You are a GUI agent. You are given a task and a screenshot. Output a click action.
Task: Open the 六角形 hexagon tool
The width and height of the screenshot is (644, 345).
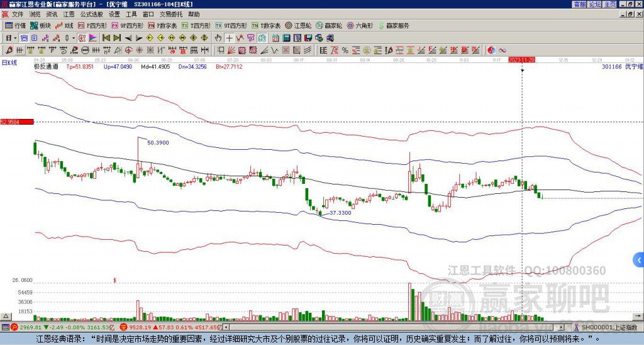(360, 25)
